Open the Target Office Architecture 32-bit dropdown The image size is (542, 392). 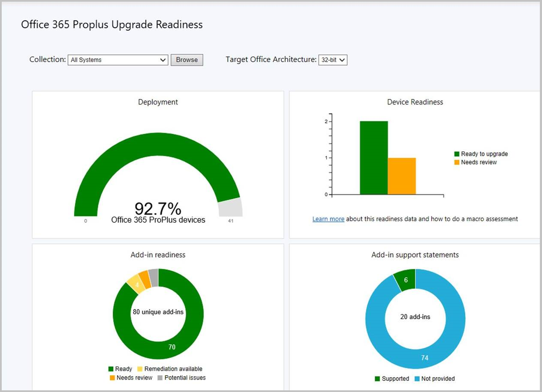(x=333, y=60)
